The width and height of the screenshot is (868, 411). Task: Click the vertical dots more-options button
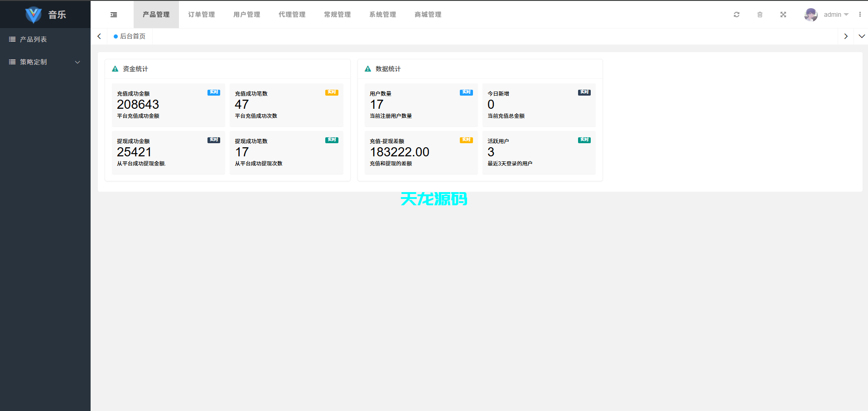tap(860, 14)
